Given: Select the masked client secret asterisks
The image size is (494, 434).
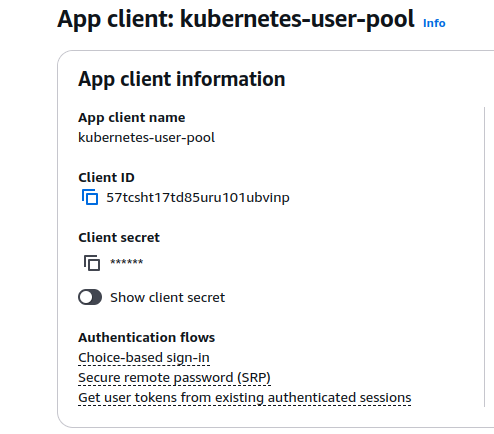Looking at the screenshot, I should (127, 262).
